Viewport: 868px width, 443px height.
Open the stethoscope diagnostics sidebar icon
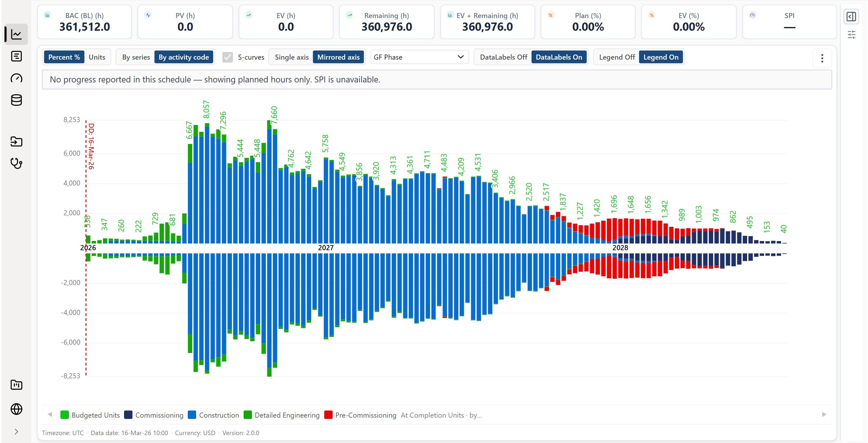tap(16, 163)
